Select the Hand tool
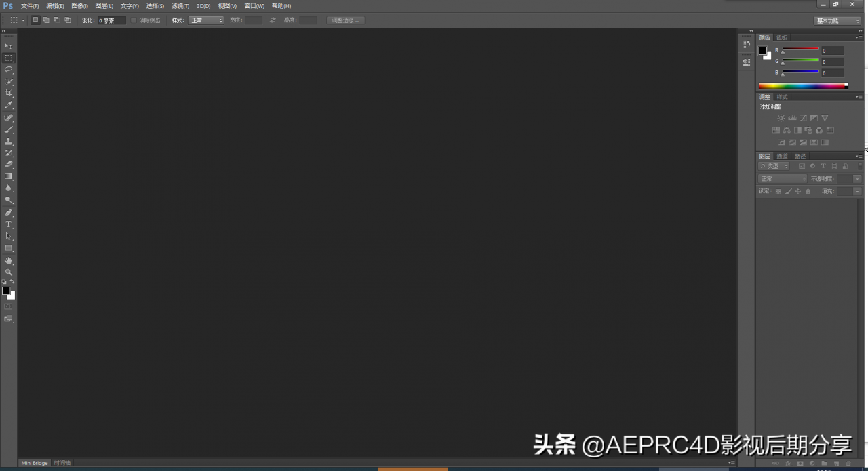Screen dimensions: 868x471 (9, 260)
